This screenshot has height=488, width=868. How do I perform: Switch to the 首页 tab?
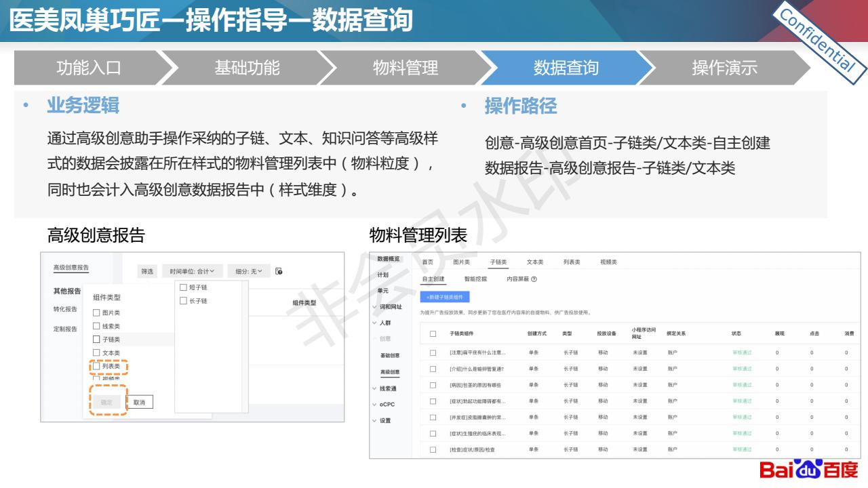pos(427,262)
